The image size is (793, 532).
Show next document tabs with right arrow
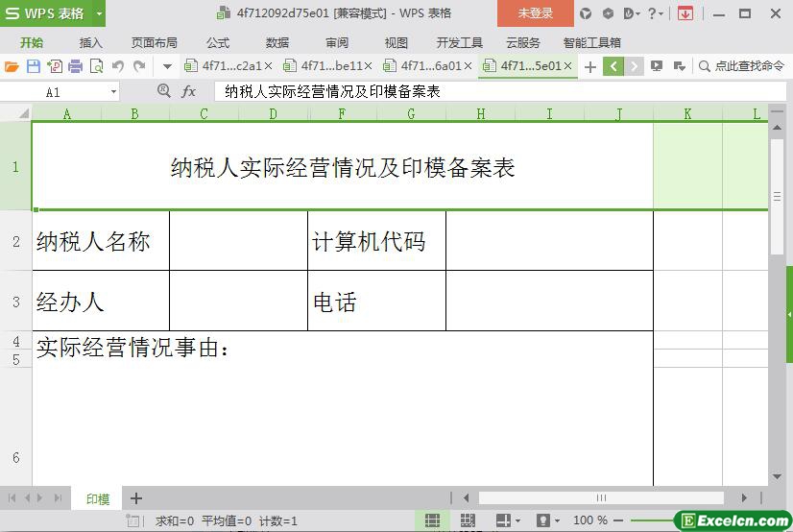point(634,66)
